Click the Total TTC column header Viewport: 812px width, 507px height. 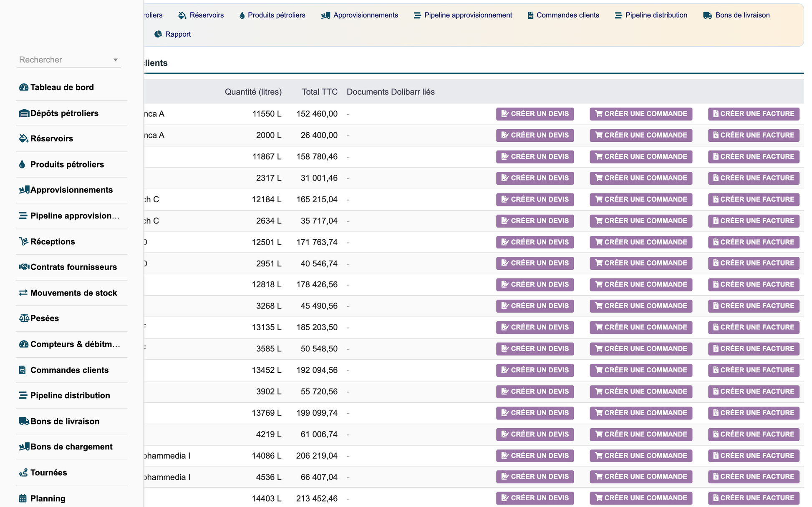pyautogui.click(x=320, y=92)
